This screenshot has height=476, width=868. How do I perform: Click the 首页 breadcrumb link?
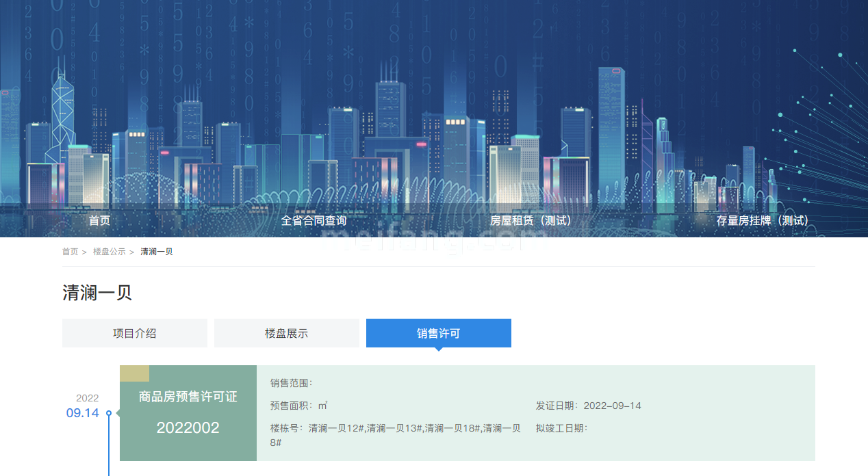coord(70,252)
